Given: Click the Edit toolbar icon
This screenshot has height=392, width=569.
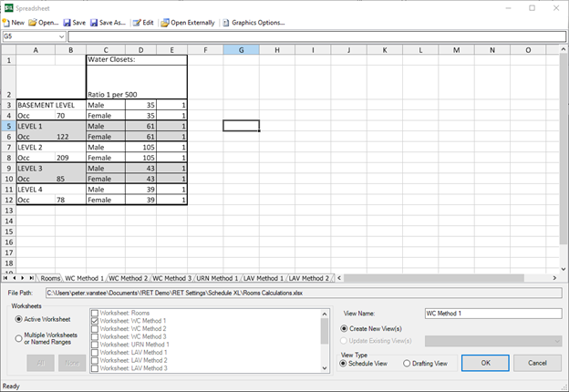Looking at the screenshot, I should pos(137,23).
